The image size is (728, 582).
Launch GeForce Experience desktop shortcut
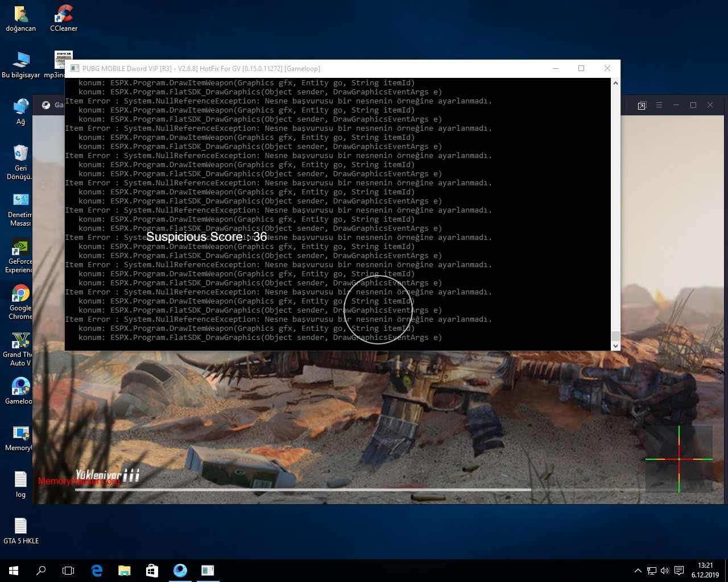point(20,256)
